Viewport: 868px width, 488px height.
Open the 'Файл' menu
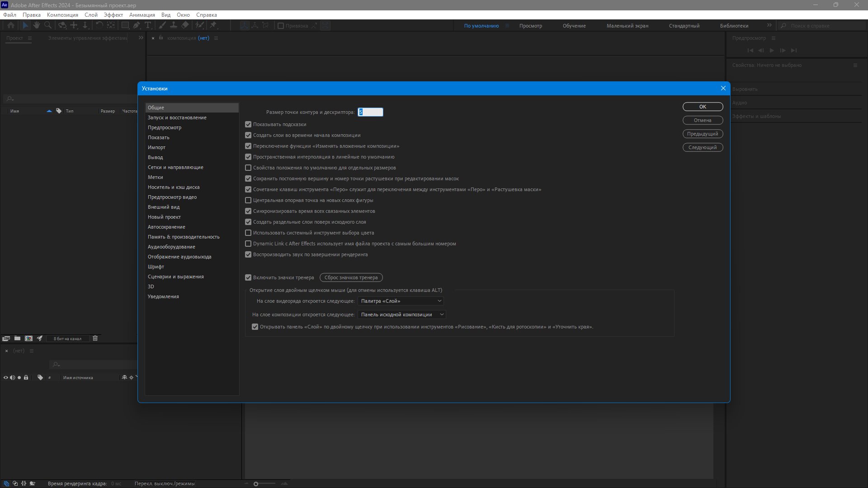(9, 15)
